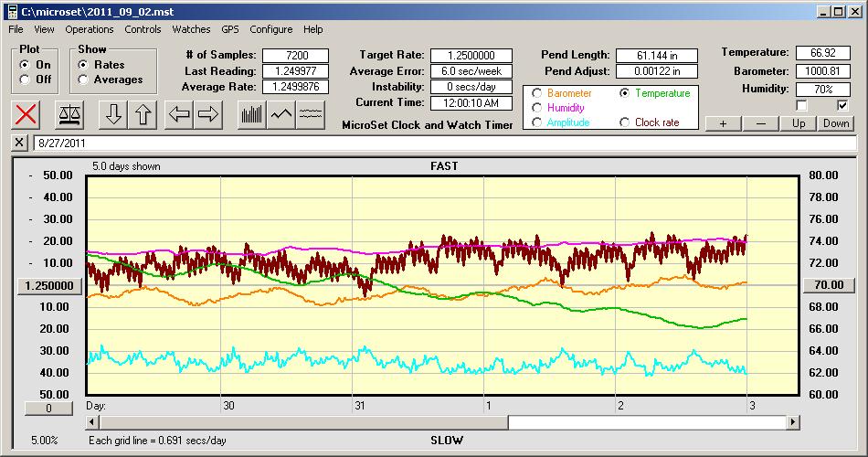Select the Temperature trace radio button
Screen dimensions: 868x457
click(624, 93)
